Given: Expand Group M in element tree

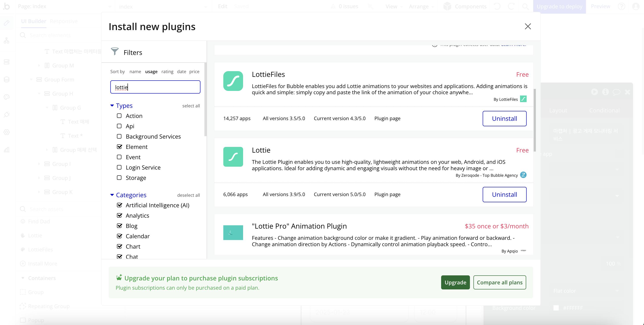Looking at the screenshot, I should click(39, 65).
